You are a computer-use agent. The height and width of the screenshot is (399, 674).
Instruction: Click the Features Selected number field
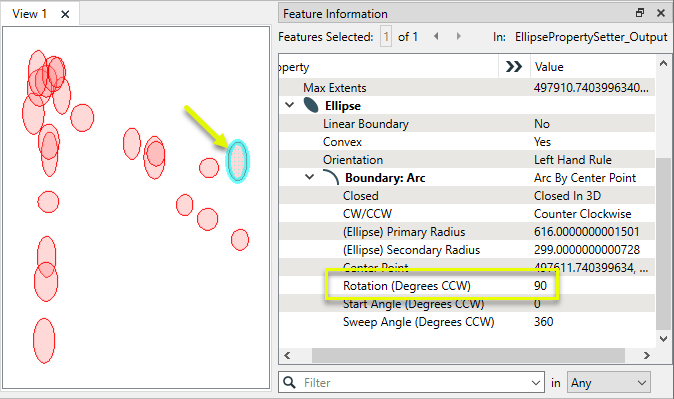(x=386, y=37)
